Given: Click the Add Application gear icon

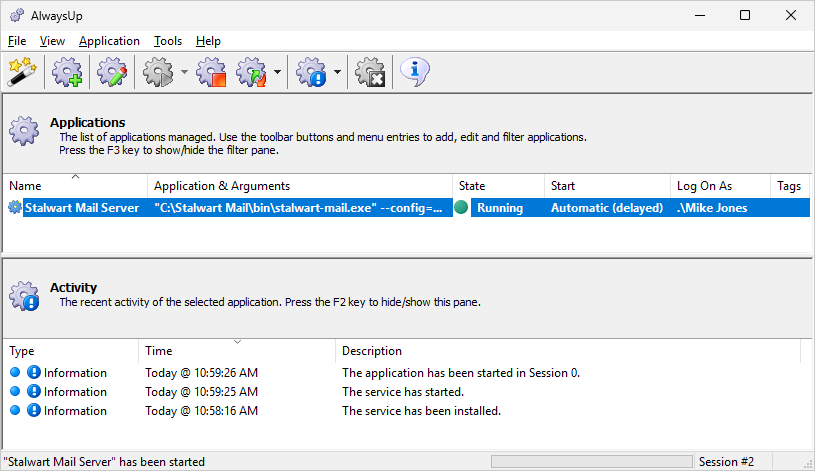Looking at the screenshot, I should 67,72.
